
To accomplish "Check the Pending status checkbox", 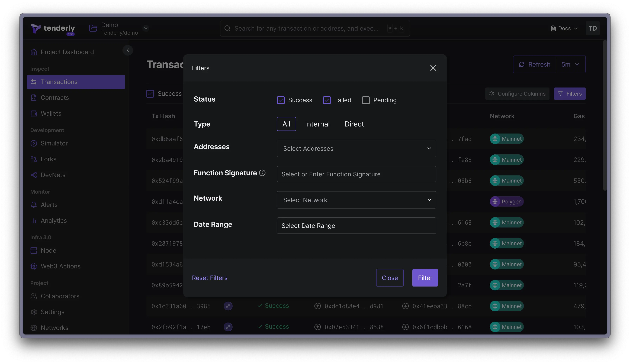I will pyautogui.click(x=366, y=100).
